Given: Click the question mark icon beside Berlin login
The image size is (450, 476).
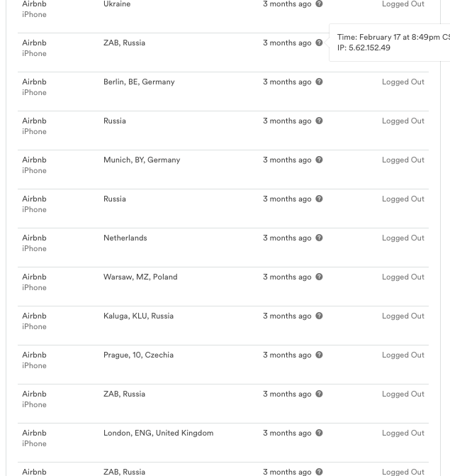Looking at the screenshot, I should tap(319, 82).
